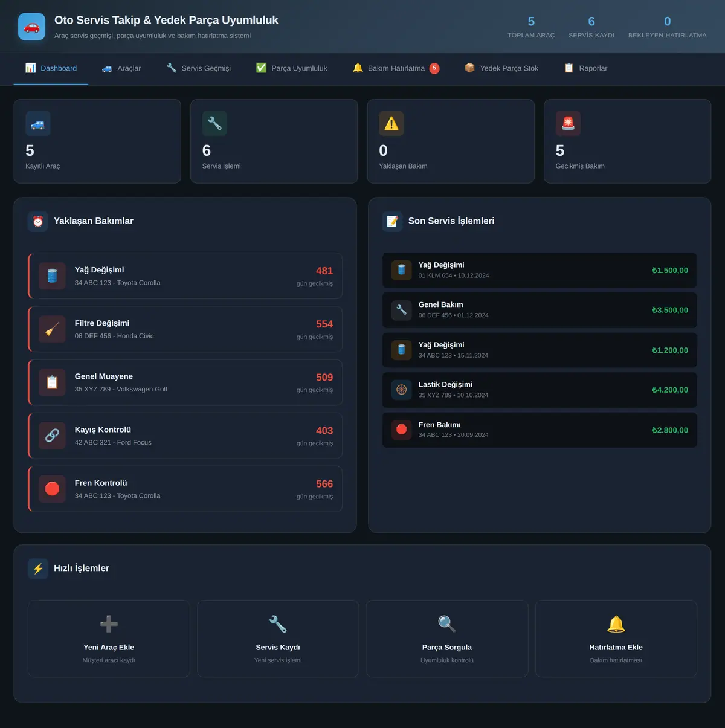
Task: Click the 35 XYZ 789 - Volkswagen Golf text
Action: click(x=121, y=389)
